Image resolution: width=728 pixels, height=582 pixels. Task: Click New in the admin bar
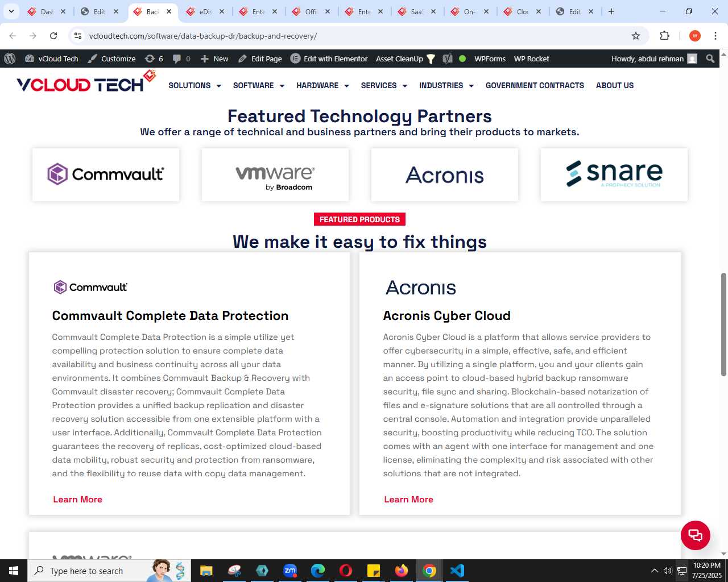(214, 59)
